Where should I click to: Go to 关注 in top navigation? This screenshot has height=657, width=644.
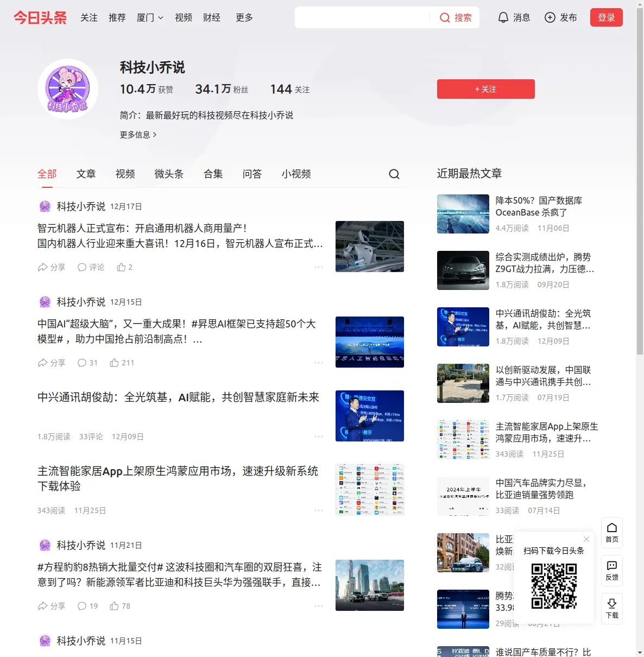(89, 17)
